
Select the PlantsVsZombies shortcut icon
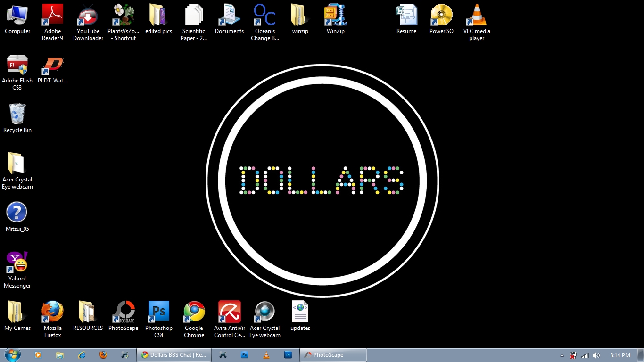[124, 22]
